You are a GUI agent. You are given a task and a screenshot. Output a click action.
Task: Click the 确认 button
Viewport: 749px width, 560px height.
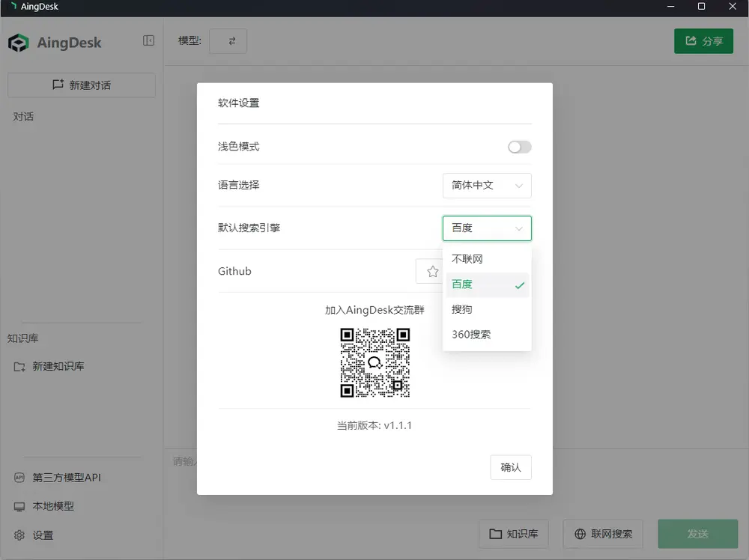(x=511, y=467)
